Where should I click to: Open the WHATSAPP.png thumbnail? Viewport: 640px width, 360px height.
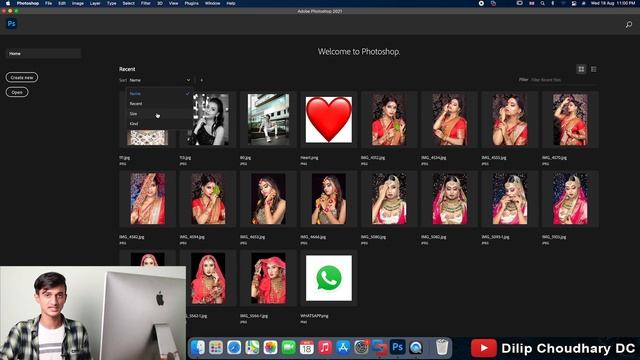tap(329, 278)
